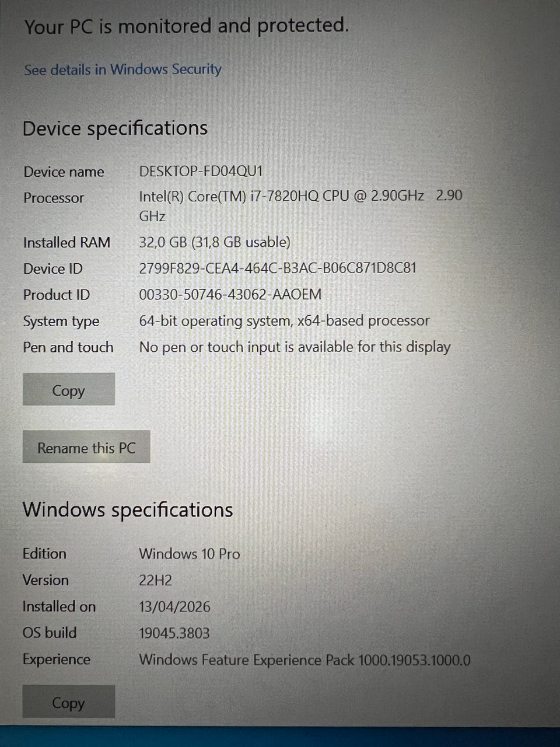This screenshot has height=747, width=560.
Task: Click Copy button under Windows specifications
Action: [x=69, y=702]
